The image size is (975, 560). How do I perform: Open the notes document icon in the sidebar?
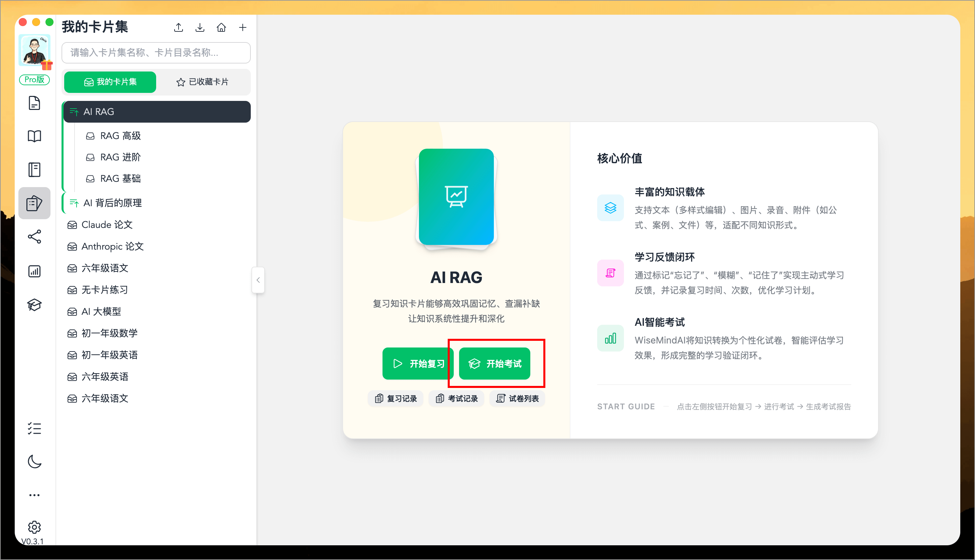coord(35,103)
